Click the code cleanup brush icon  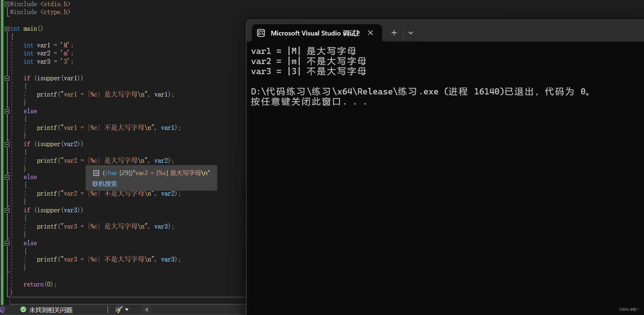click(119, 310)
